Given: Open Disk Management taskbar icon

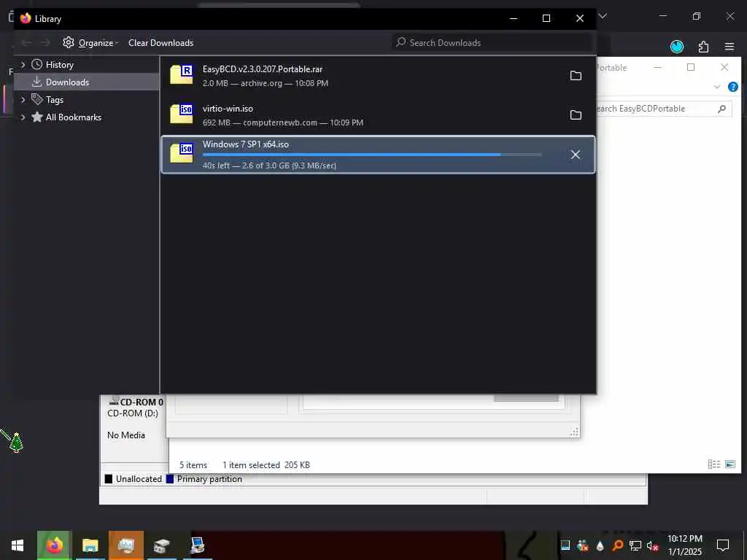Looking at the screenshot, I should pyautogui.click(x=161, y=545).
